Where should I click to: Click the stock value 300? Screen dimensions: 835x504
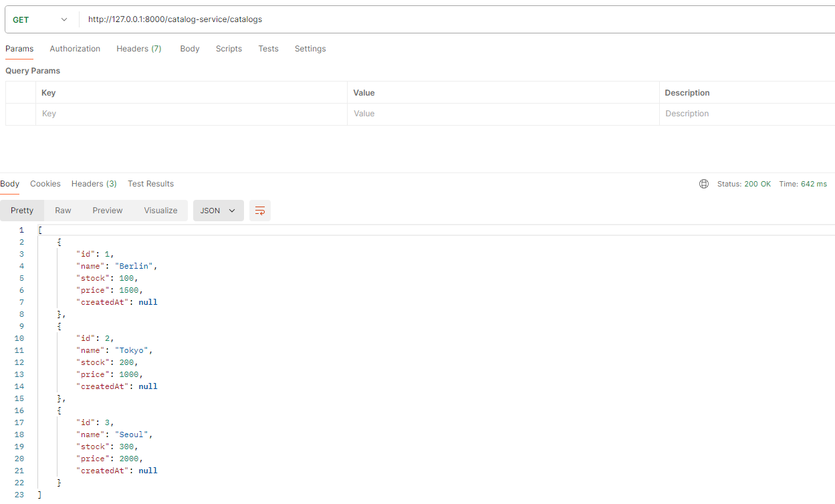(126, 447)
